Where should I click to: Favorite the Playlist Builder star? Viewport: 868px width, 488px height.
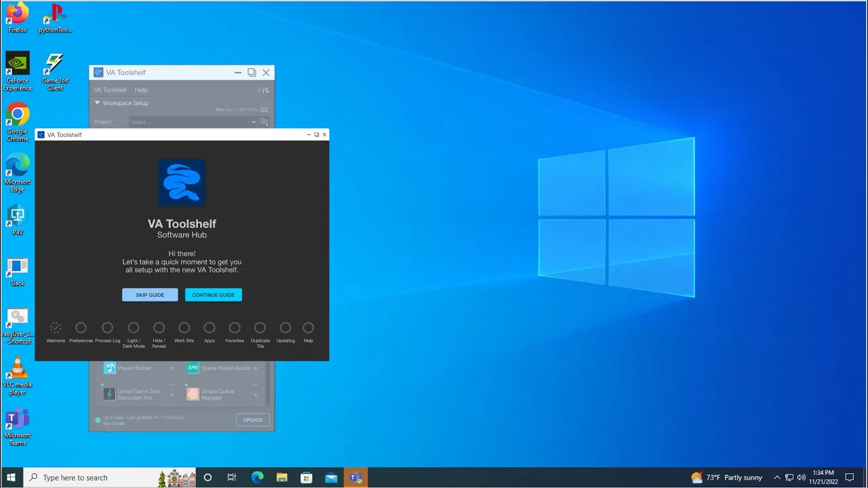(172, 368)
